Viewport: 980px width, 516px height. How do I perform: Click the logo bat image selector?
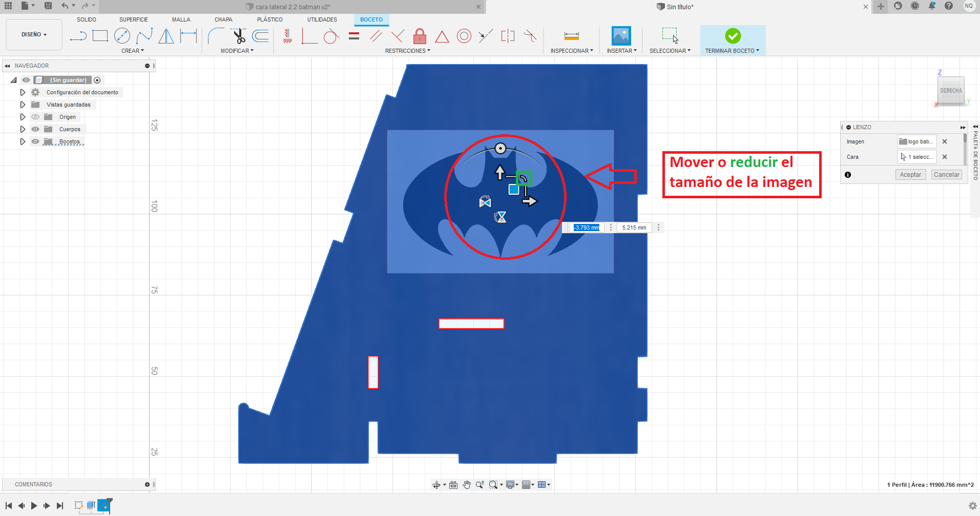916,141
